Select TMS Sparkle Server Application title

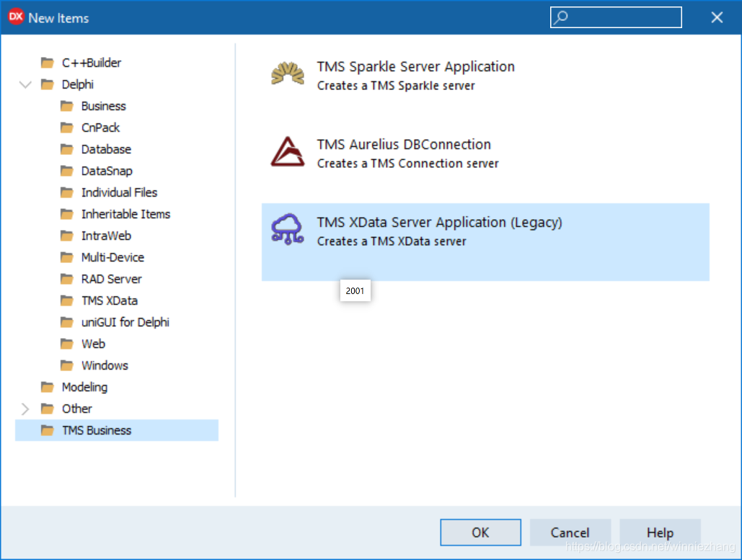coord(415,67)
